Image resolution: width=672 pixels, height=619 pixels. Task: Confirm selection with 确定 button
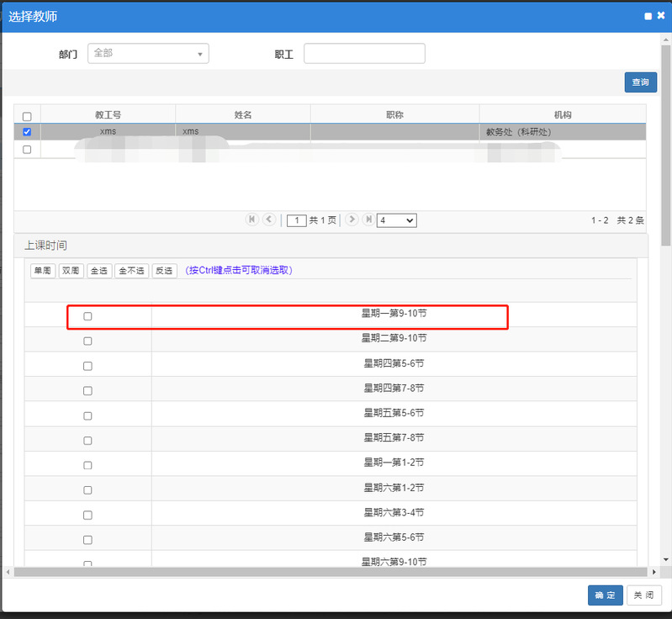point(605,595)
